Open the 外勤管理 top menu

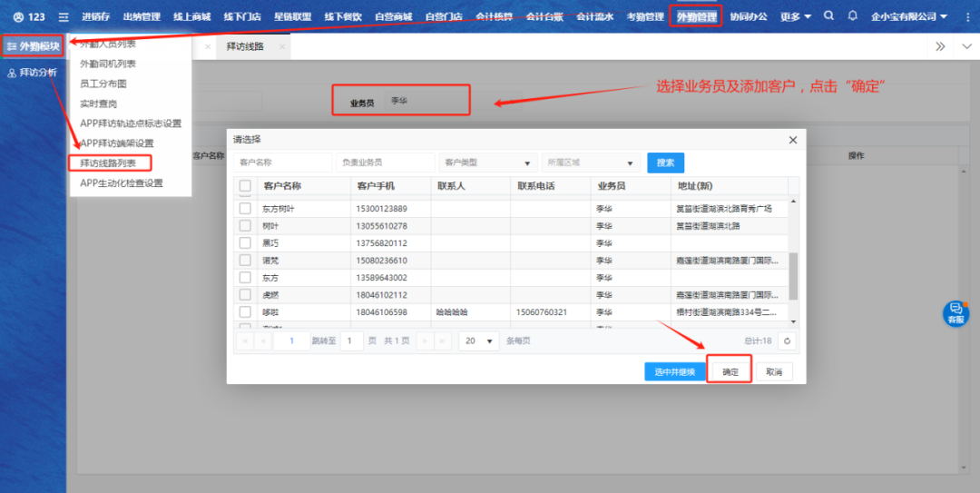tap(696, 16)
